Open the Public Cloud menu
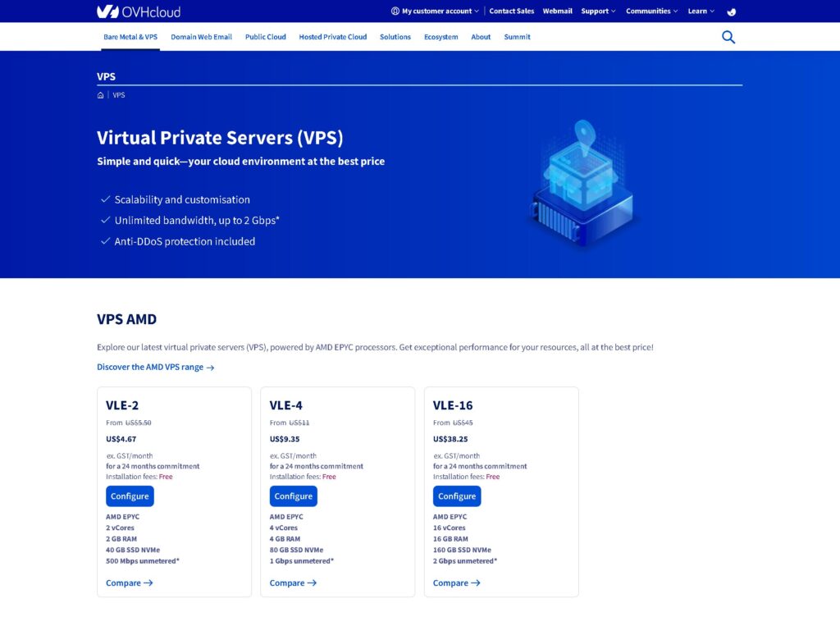 point(266,37)
